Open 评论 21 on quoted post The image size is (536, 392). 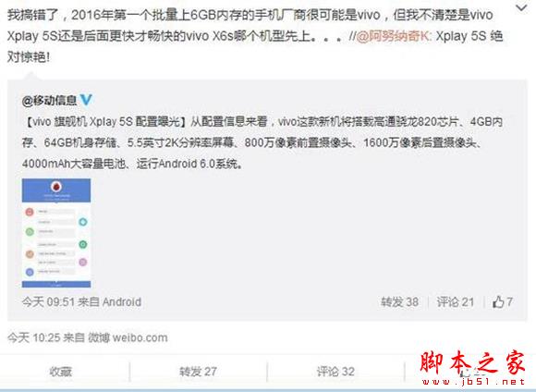point(455,302)
